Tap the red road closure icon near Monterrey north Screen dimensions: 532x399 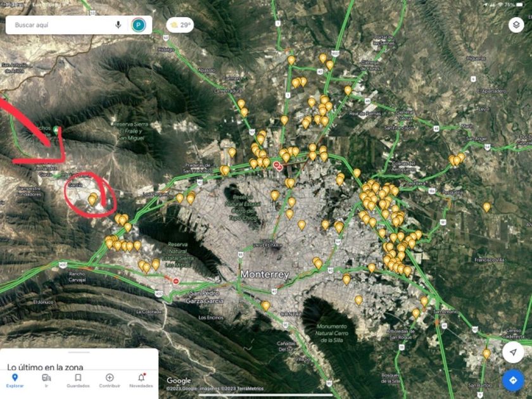278,166
